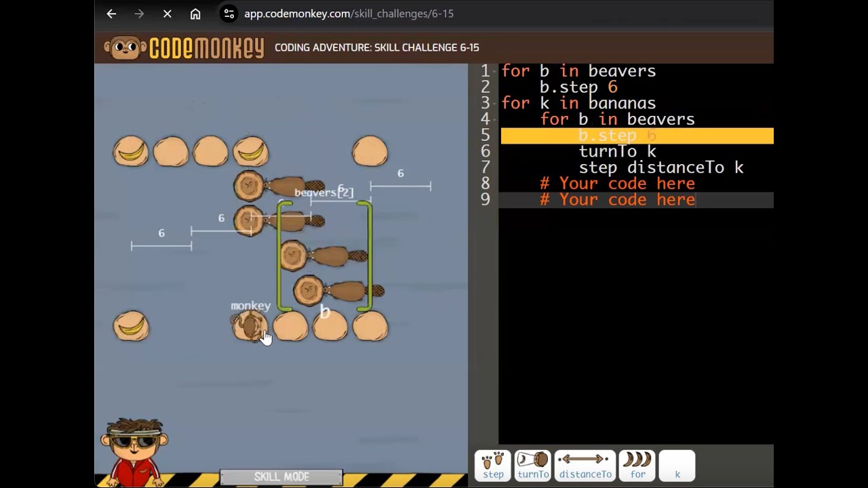Insert the turnTo command block

pyautogui.click(x=533, y=466)
